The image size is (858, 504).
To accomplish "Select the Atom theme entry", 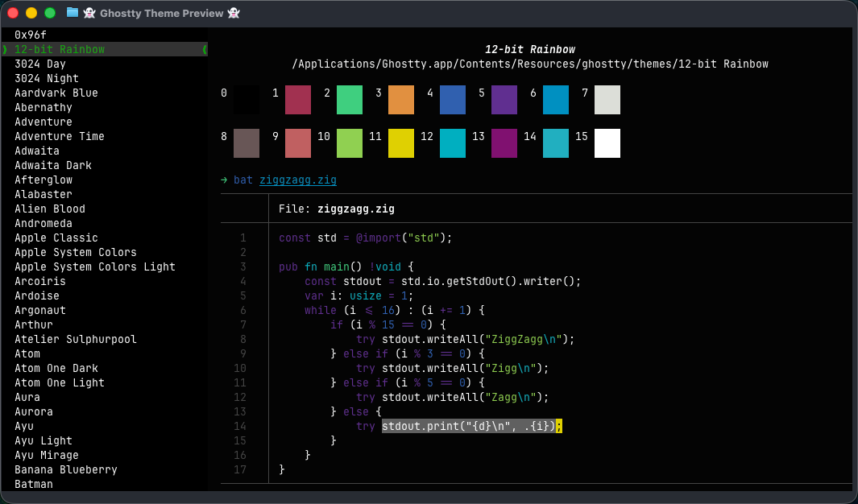I will click(27, 353).
